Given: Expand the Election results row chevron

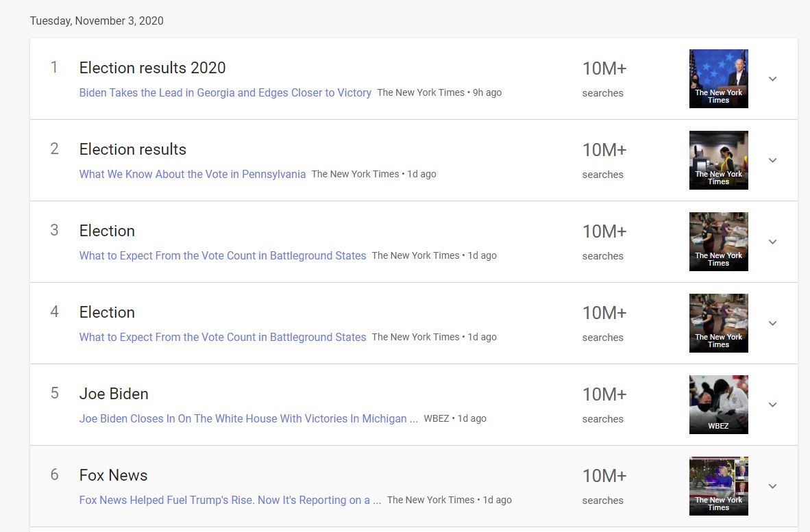Looking at the screenshot, I should click(x=772, y=160).
